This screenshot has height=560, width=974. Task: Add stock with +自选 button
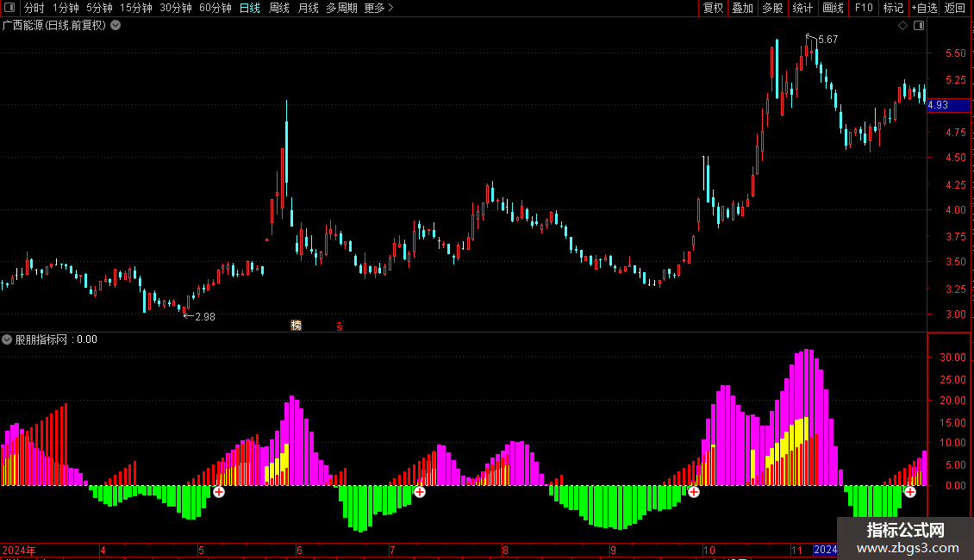[x=924, y=8]
